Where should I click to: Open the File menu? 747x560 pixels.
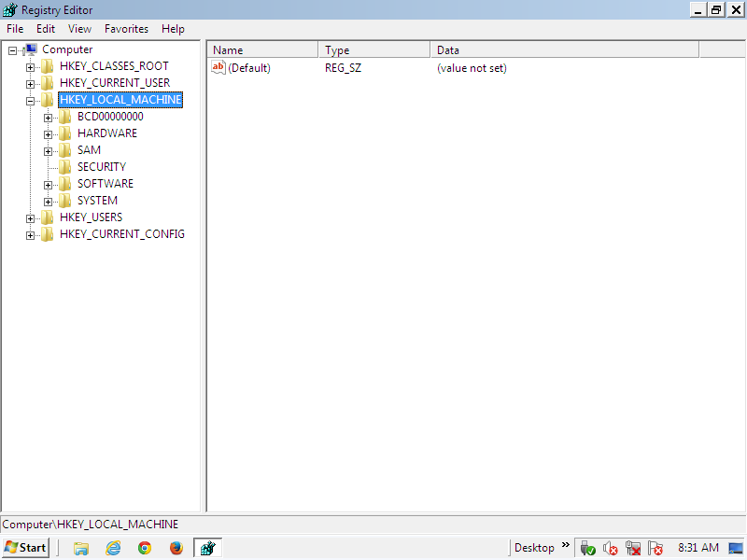click(x=15, y=29)
